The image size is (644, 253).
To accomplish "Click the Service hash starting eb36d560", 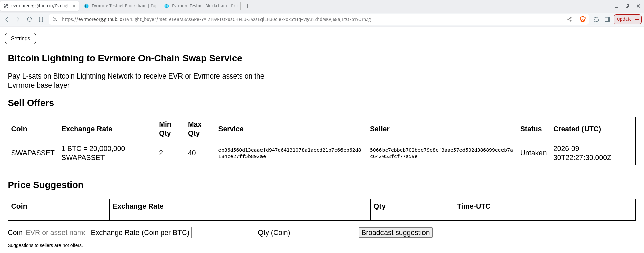I will coord(290,153).
